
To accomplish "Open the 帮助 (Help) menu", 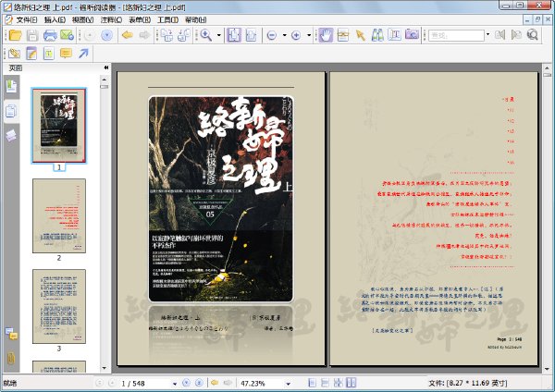I will pyautogui.click(x=196, y=19).
